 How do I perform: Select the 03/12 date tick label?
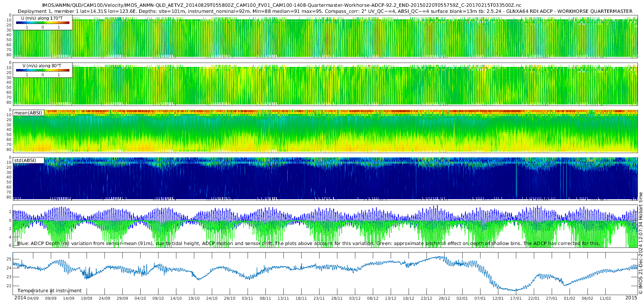[355, 298]
